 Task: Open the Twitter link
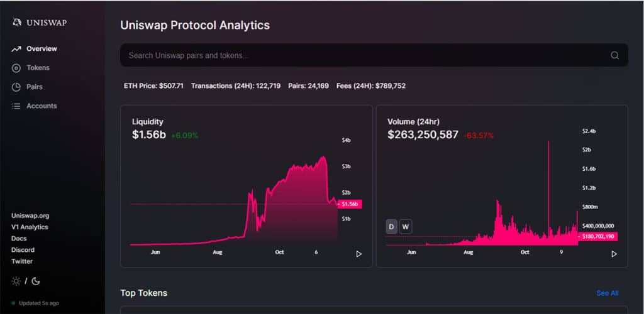22,261
